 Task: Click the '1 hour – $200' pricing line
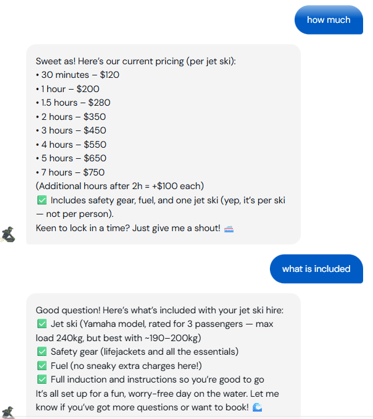[x=67, y=89]
